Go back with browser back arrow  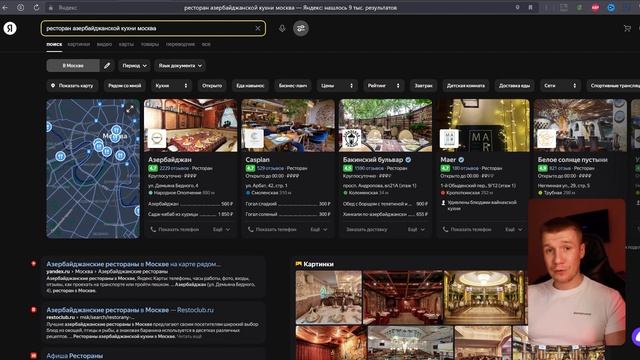click(x=5, y=7)
